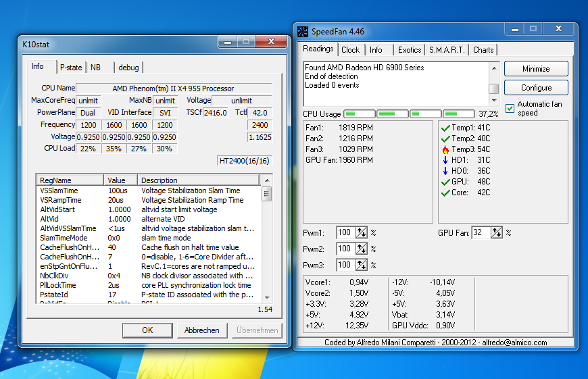Click the first CPU Usage bar
The image size is (588, 379).
(360, 113)
